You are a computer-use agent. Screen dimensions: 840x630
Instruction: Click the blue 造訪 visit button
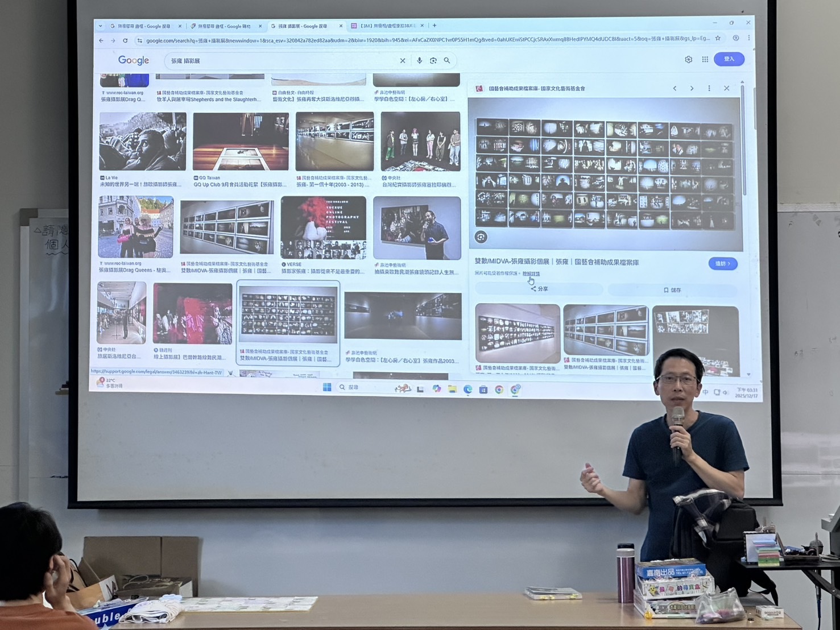722,263
